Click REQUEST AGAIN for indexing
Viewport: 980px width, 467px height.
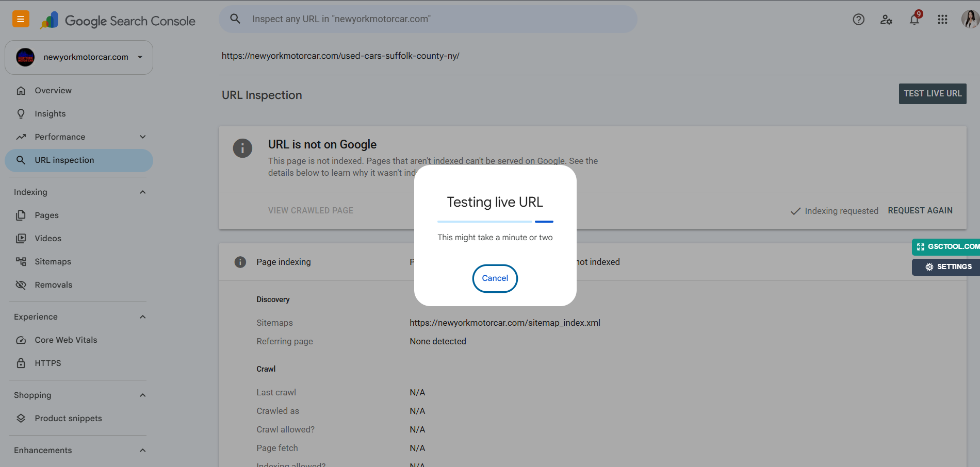click(920, 211)
